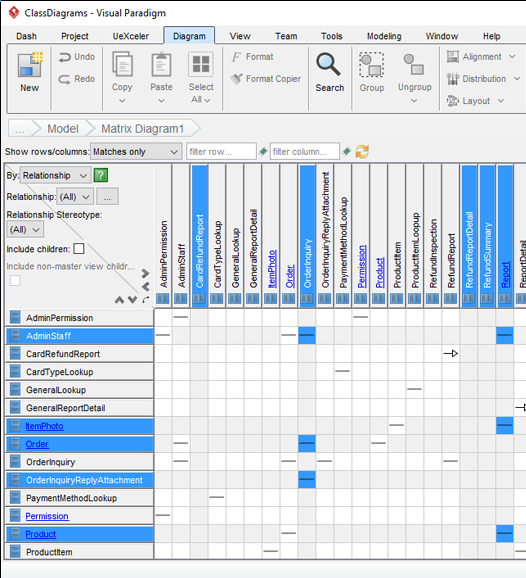This screenshot has width=526, height=578.
Task: Click the green help question mark icon
Action: (x=101, y=175)
